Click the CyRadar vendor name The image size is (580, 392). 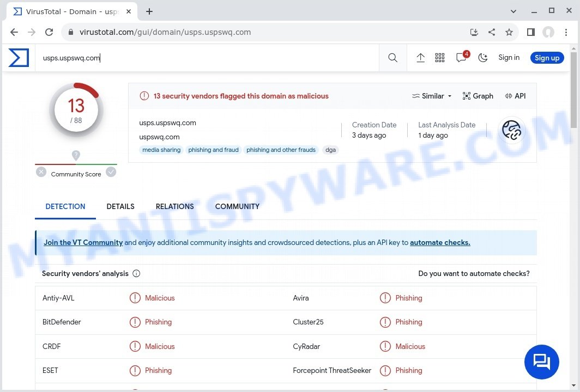click(x=306, y=347)
